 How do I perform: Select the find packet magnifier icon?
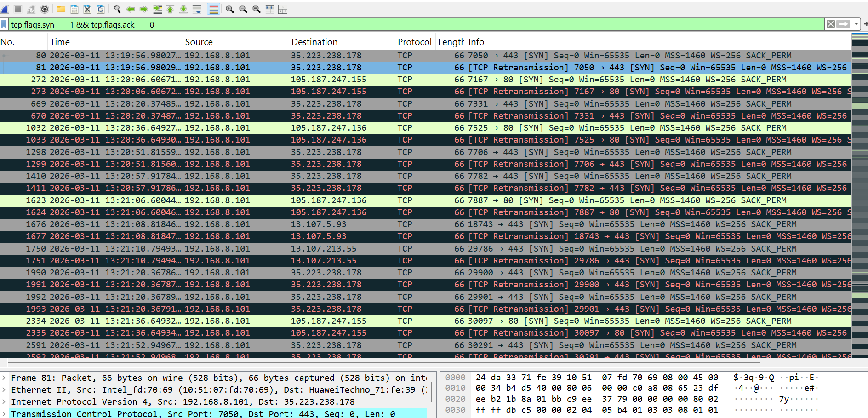pyautogui.click(x=116, y=9)
